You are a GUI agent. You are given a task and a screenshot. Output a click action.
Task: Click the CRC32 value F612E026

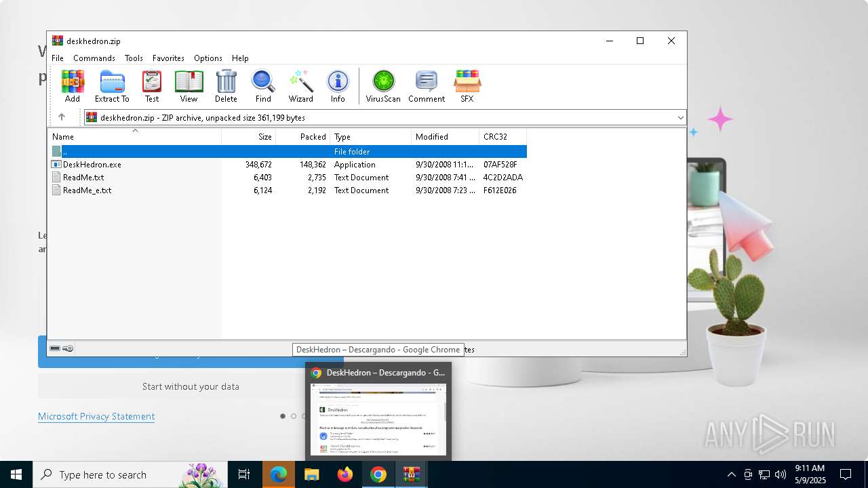pyautogui.click(x=500, y=190)
